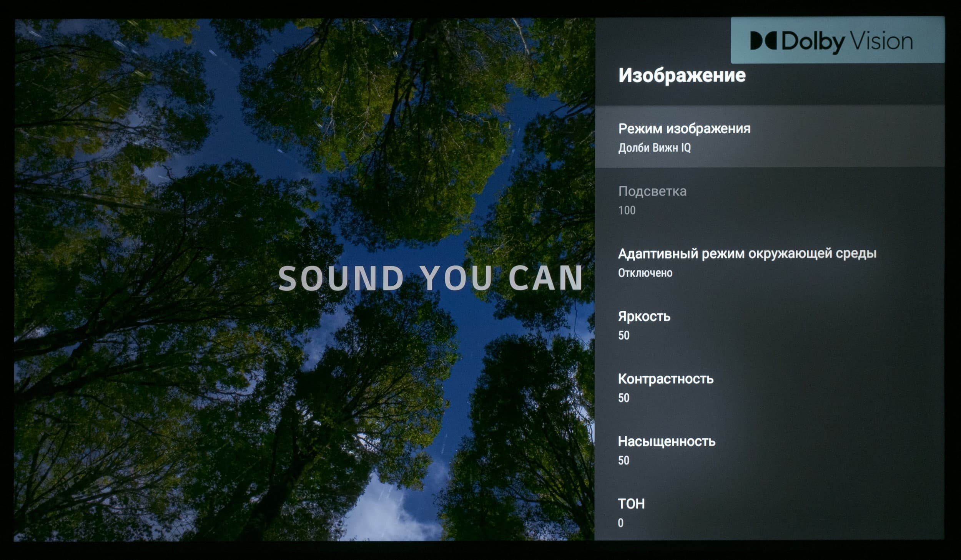Click the Яркость value 50
This screenshot has width=961, height=560.
(x=623, y=335)
